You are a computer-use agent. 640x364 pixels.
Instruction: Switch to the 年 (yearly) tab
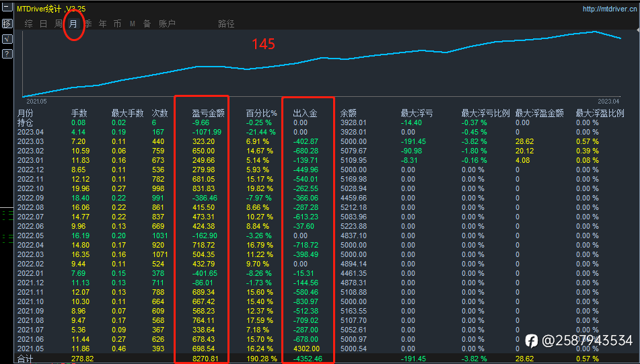pyautogui.click(x=102, y=24)
